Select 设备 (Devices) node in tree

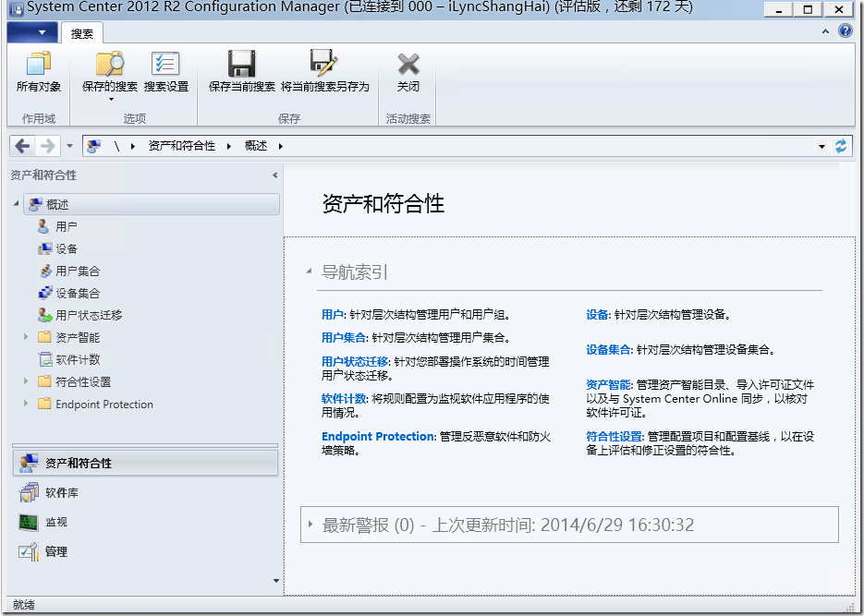[x=58, y=248]
